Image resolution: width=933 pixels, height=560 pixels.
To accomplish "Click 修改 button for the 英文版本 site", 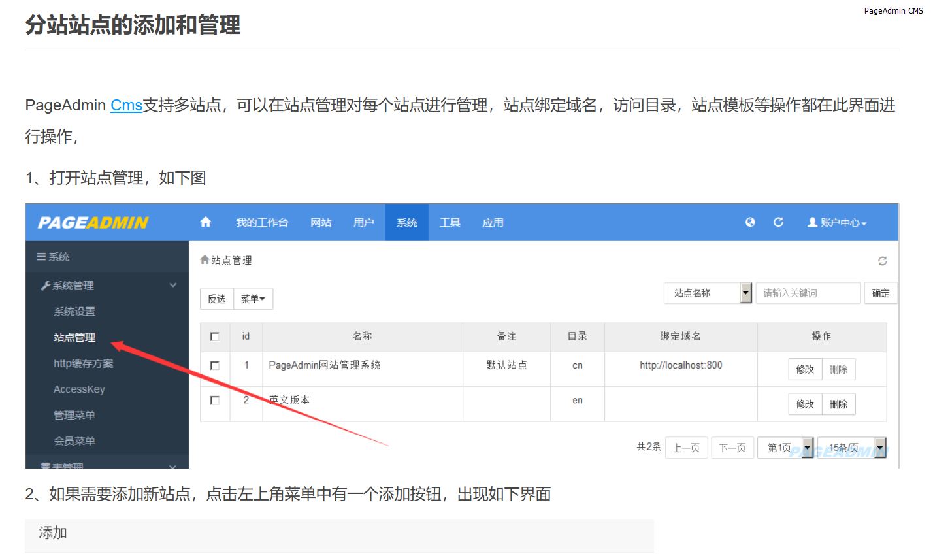I will coord(805,404).
